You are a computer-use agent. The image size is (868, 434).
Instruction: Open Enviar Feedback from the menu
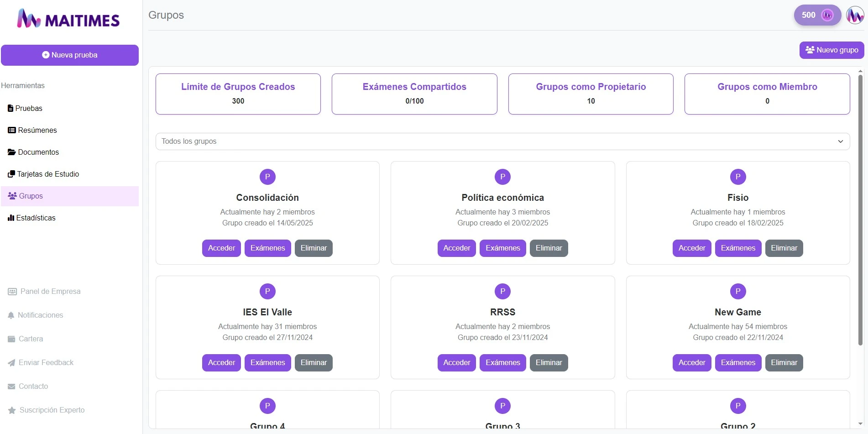click(46, 362)
